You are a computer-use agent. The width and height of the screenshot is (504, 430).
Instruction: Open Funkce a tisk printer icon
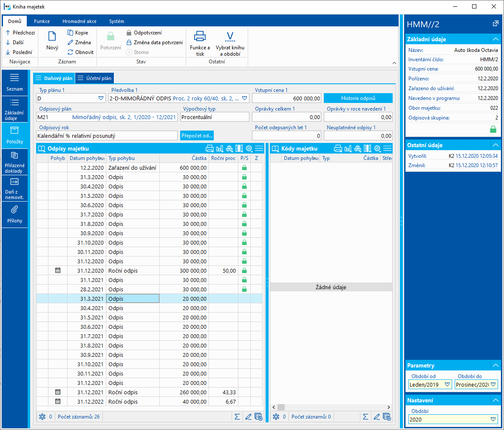coord(200,37)
